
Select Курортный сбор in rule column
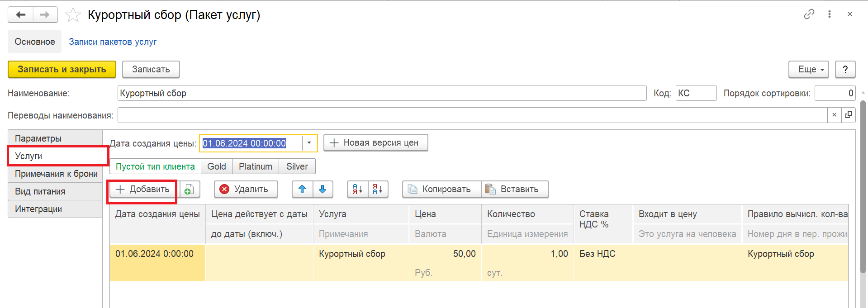(x=795, y=254)
